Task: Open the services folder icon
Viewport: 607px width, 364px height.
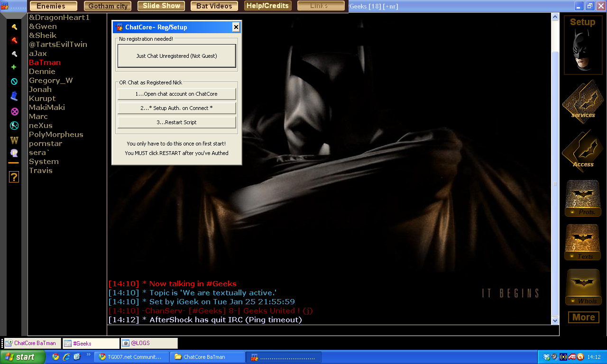Action: coord(583,102)
